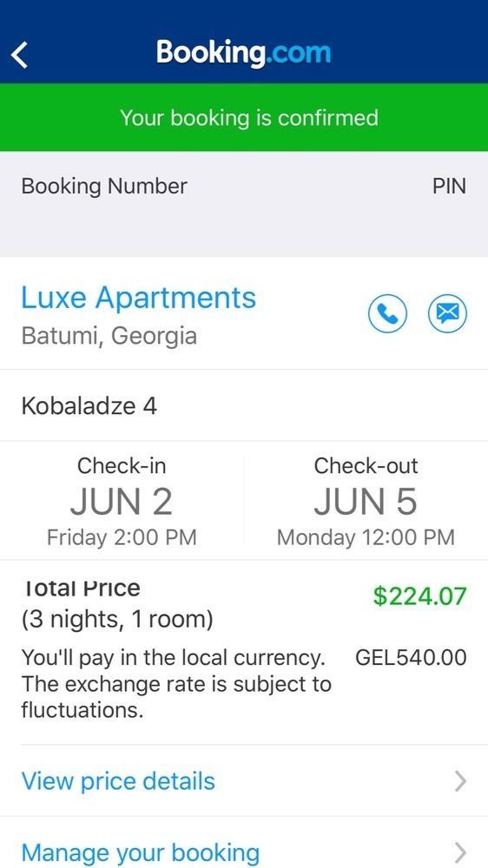Tap the confirmed booking green banner
Viewport: 488px width, 868px height.
pyautogui.click(x=244, y=117)
